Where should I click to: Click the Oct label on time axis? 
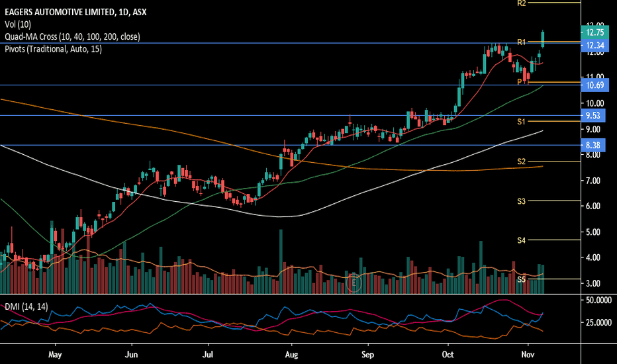[x=448, y=355]
